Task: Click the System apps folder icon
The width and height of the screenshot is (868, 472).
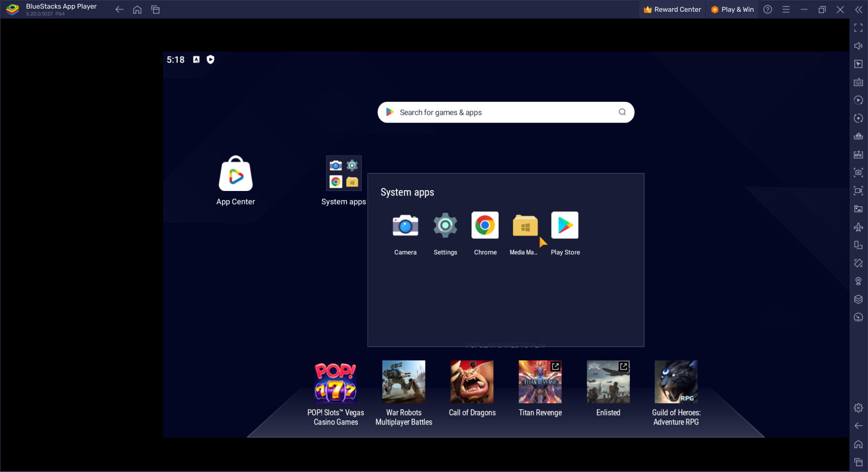Action: (x=344, y=173)
